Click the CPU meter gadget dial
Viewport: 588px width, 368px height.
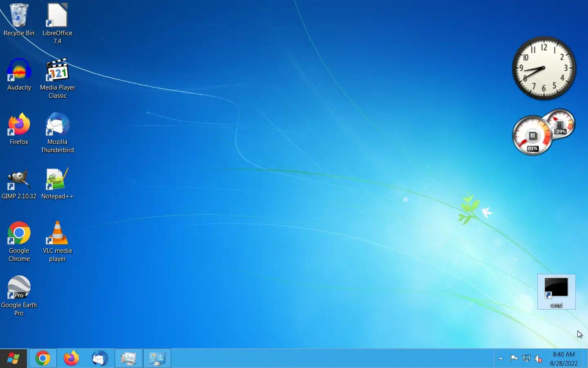pyautogui.click(x=532, y=136)
